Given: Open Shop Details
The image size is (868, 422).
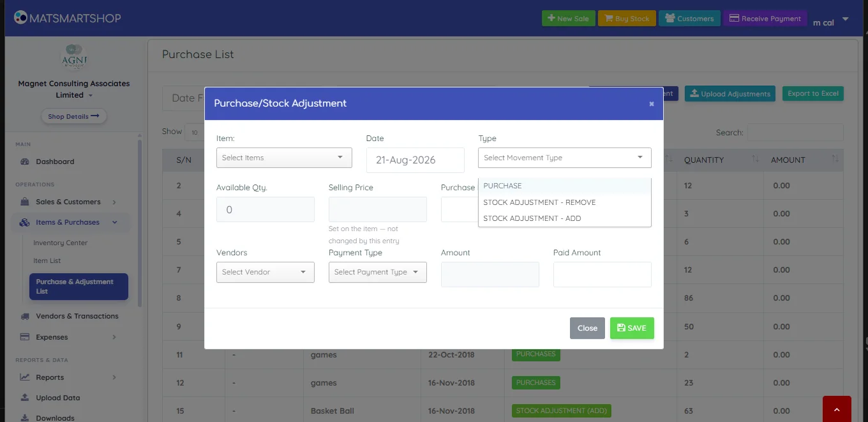Looking at the screenshot, I should 73,116.
